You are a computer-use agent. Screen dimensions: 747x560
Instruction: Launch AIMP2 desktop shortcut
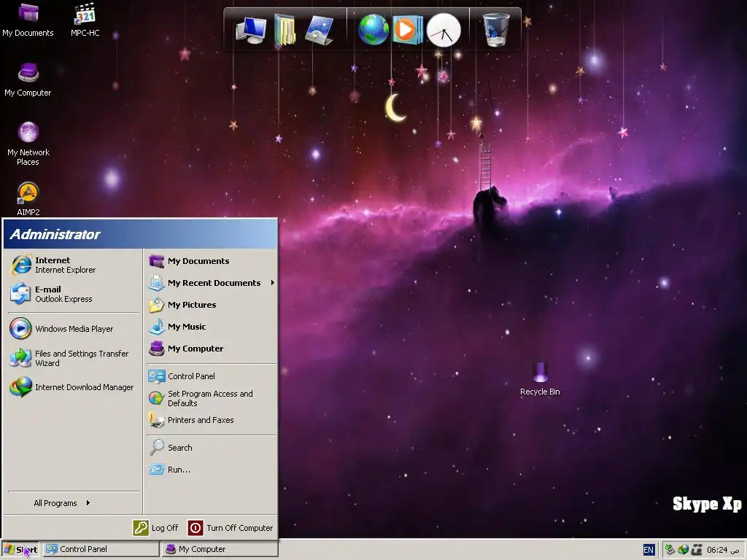pyautogui.click(x=28, y=198)
